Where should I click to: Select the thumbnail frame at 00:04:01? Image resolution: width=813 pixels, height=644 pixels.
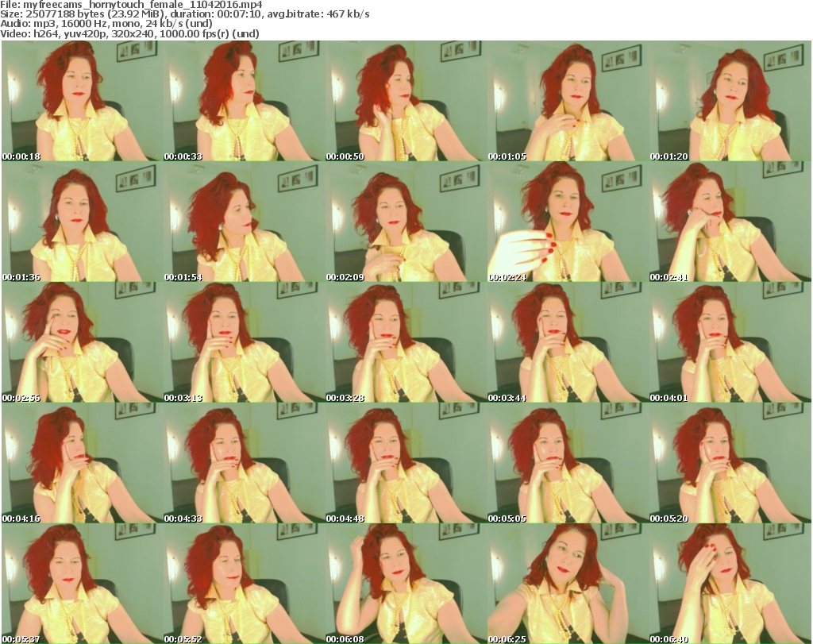pyautogui.click(x=730, y=343)
